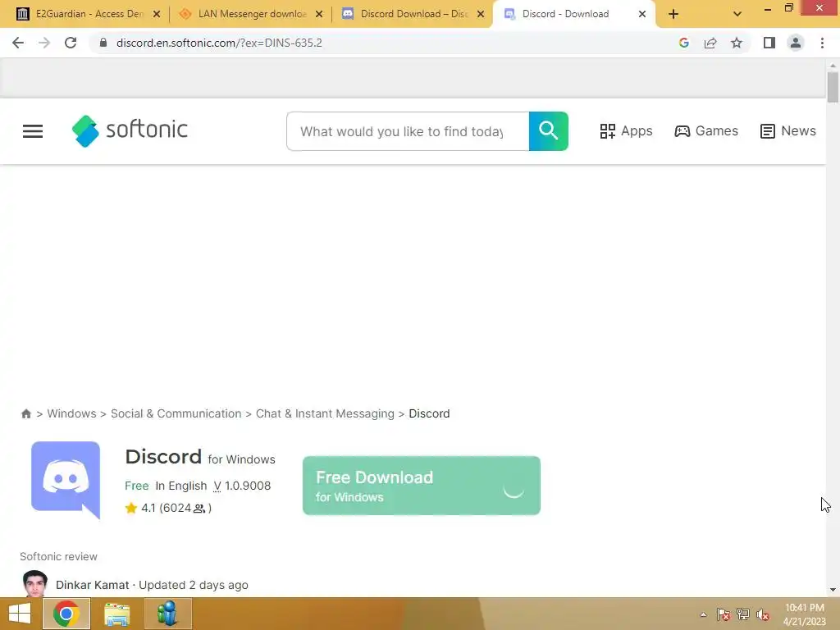Share this page icon
Viewport: 840px width, 630px height.
coord(710,43)
